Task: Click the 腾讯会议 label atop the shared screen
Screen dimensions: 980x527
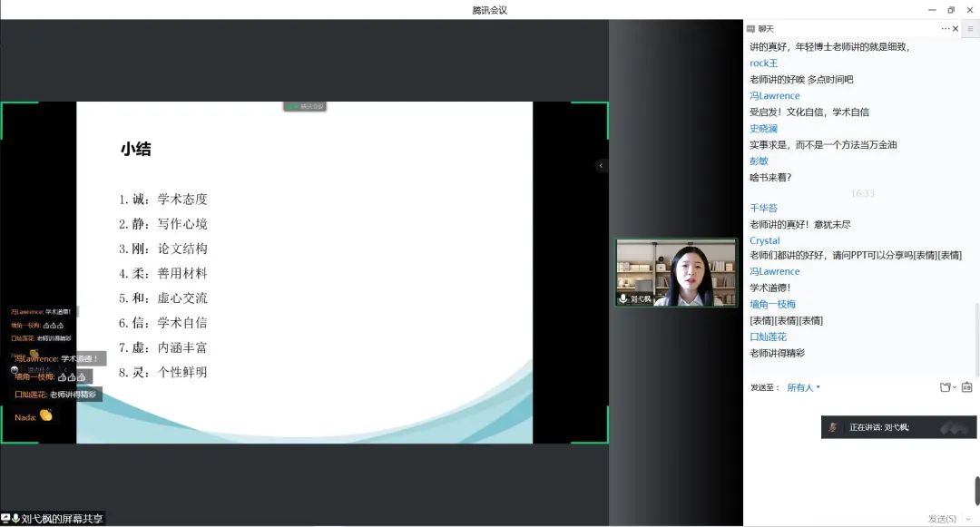Action: tap(305, 106)
